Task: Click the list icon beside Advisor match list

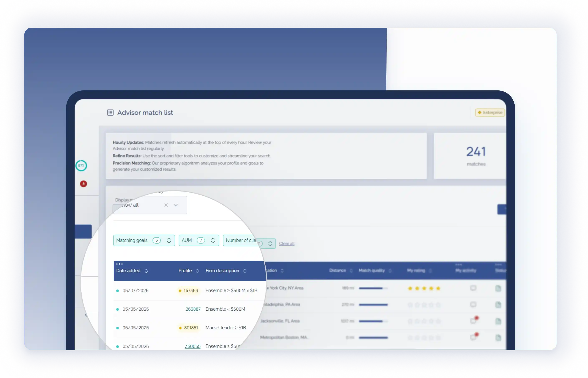Action: [110, 113]
